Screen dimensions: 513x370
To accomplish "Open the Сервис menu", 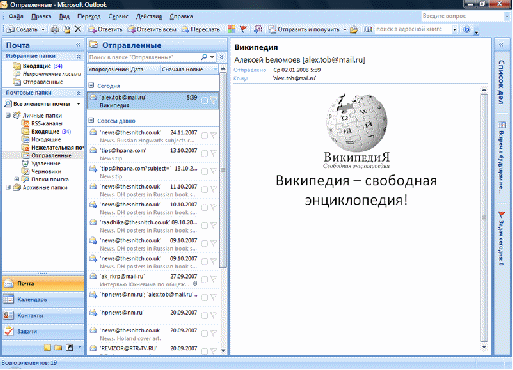I will click(x=118, y=16).
